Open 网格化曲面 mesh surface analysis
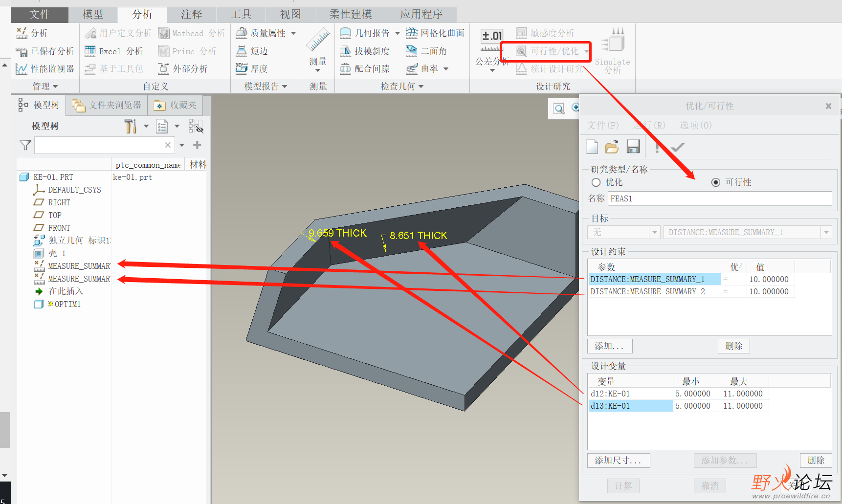 [435, 33]
